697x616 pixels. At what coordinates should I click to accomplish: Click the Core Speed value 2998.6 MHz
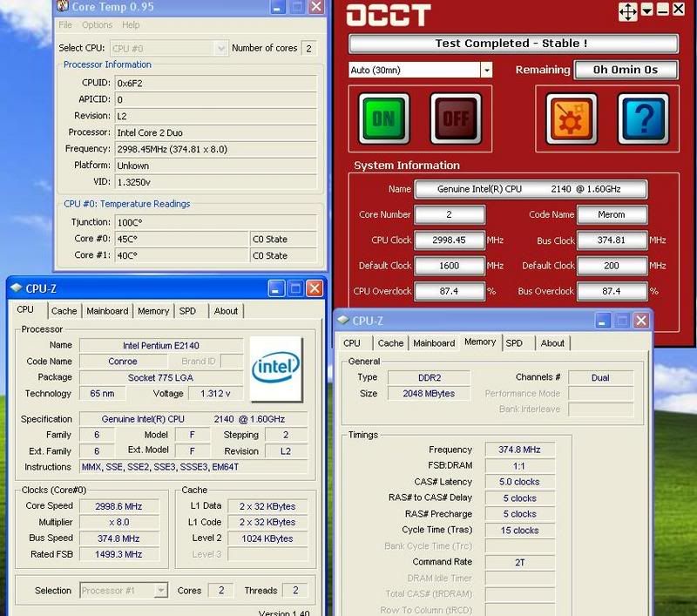click(x=118, y=506)
